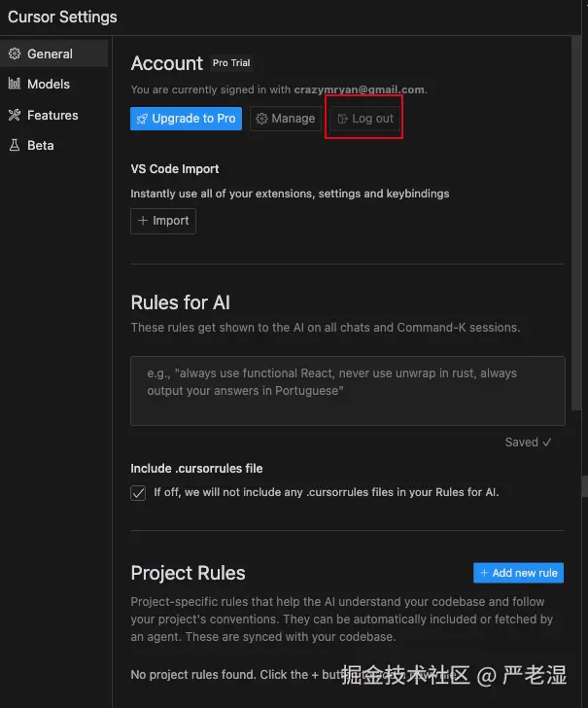This screenshot has height=708, width=588.
Task: Click the Beta flask icon in sidebar
Action: tap(15, 145)
